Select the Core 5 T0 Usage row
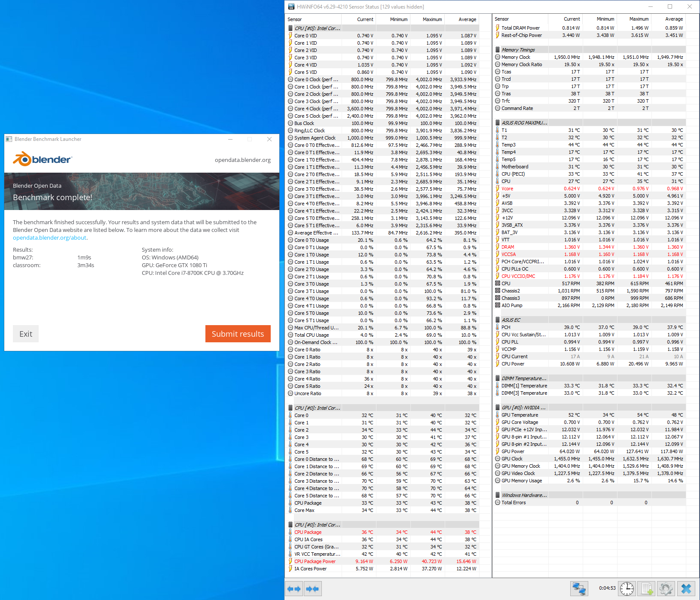Image resolution: width=700 pixels, height=600 pixels. click(x=382, y=313)
